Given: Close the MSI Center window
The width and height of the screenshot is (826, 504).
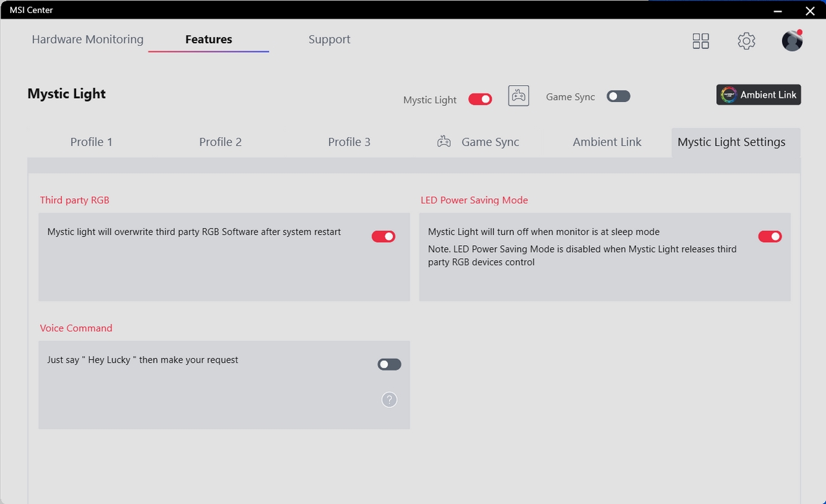Looking at the screenshot, I should click(811, 10).
